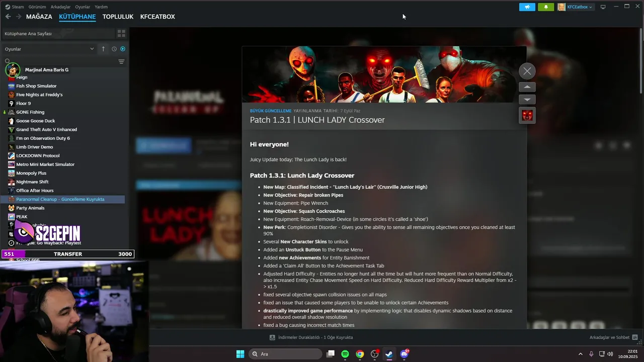Click the patch banner image

384,74
